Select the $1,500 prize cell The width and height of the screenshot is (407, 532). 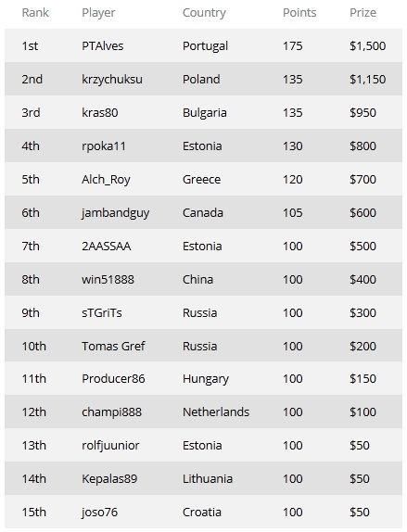pos(368,45)
